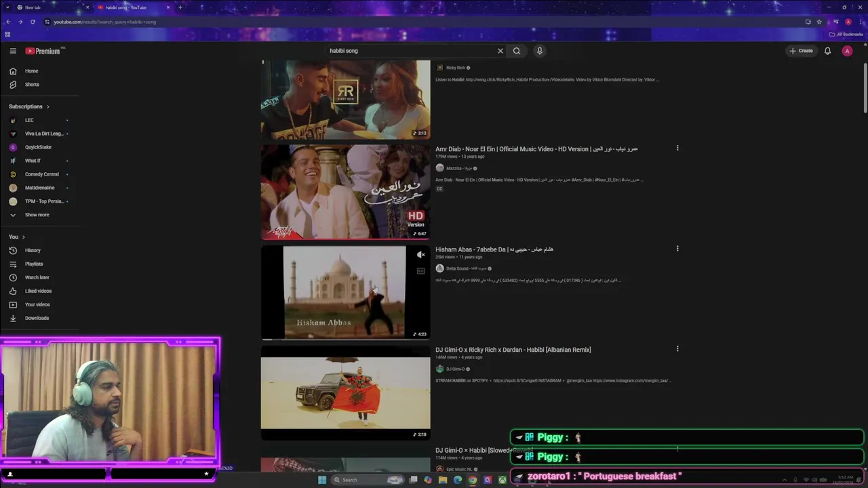Click the Hisham Abas - 7abebe Da title
Viewport: 868px width, 488px height.
click(494, 249)
